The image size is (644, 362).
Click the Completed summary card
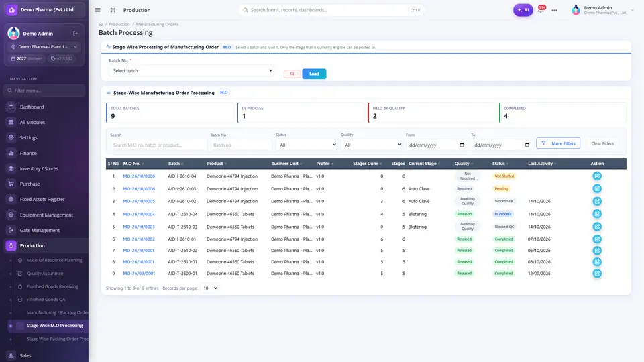[x=563, y=113]
